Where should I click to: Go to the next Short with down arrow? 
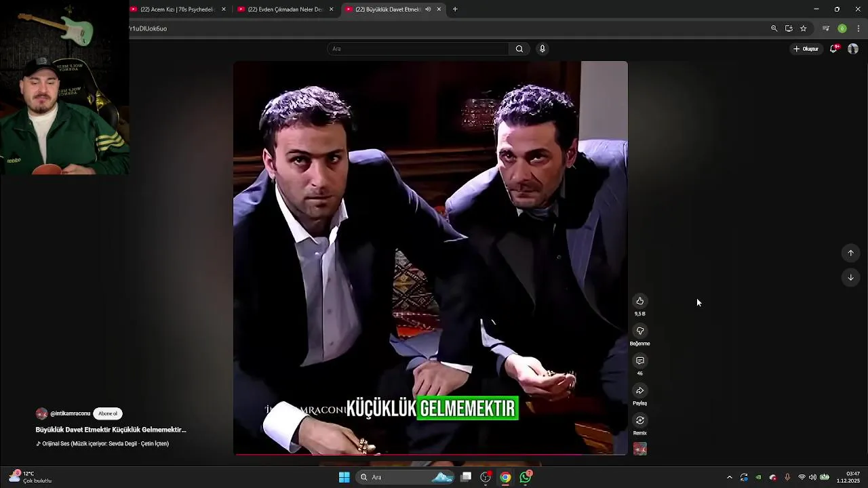[850, 277]
